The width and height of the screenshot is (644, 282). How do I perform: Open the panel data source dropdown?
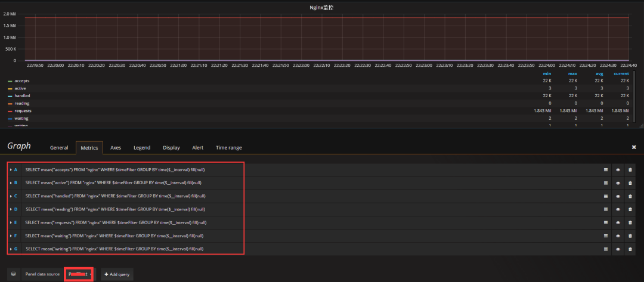(79, 274)
